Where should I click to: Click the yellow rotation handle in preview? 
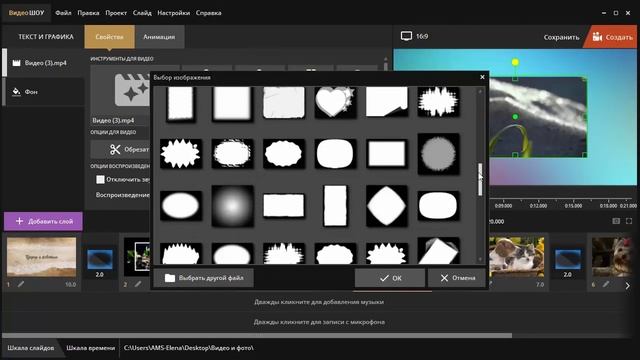(x=515, y=62)
